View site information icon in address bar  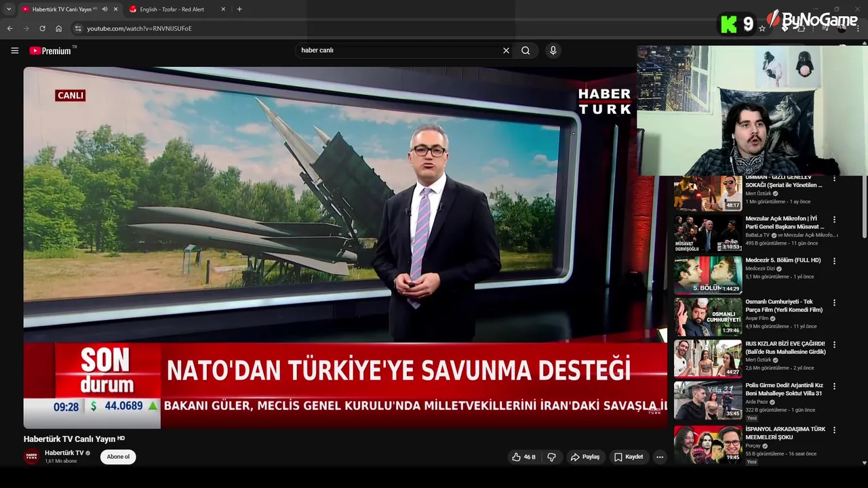[78, 28]
